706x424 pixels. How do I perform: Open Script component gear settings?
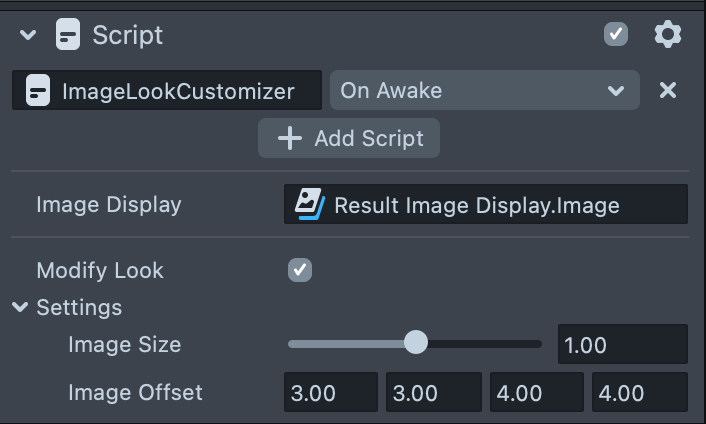point(667,35)
